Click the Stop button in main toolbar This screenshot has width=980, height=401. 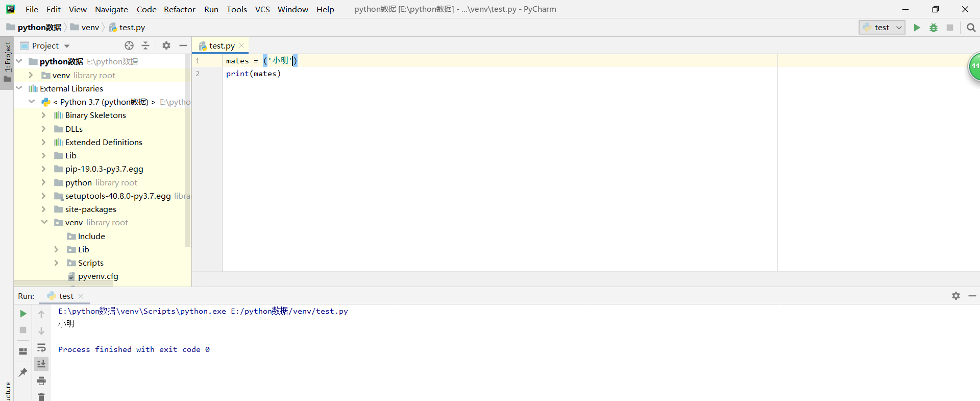coord(950,28)
